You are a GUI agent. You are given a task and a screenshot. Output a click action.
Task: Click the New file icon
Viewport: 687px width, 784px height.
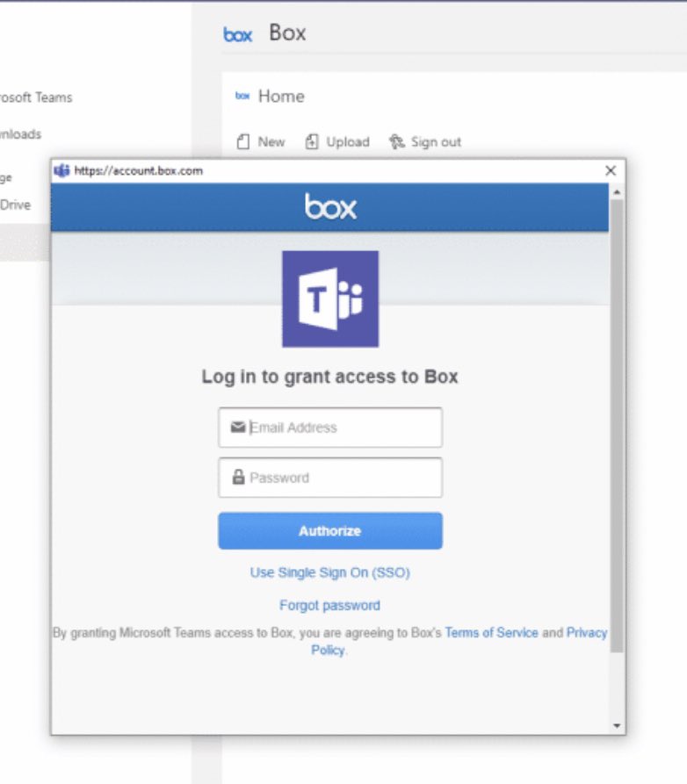(x=243, y=142)
